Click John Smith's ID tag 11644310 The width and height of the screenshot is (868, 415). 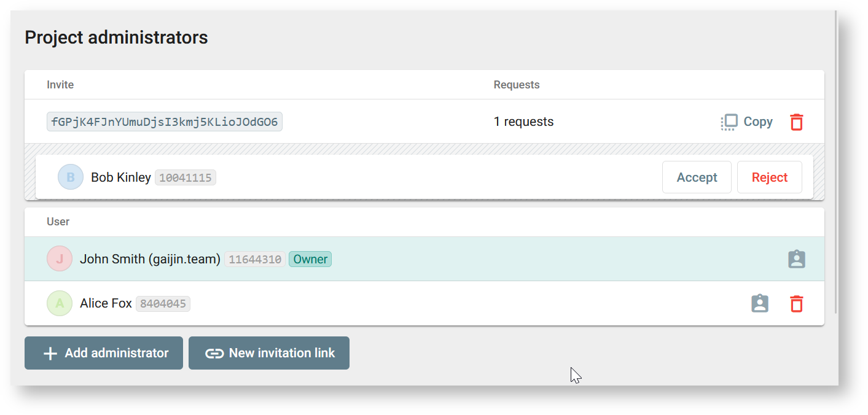(255, 260)
